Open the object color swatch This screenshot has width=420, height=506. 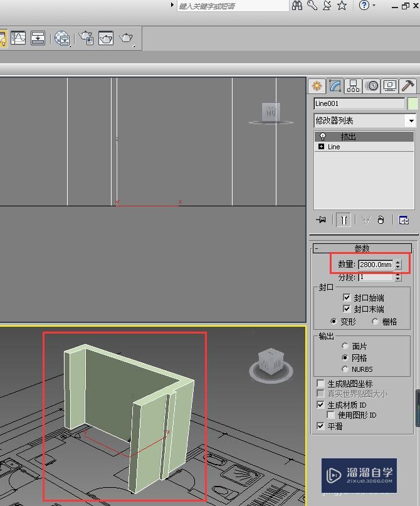coord(412,103)
